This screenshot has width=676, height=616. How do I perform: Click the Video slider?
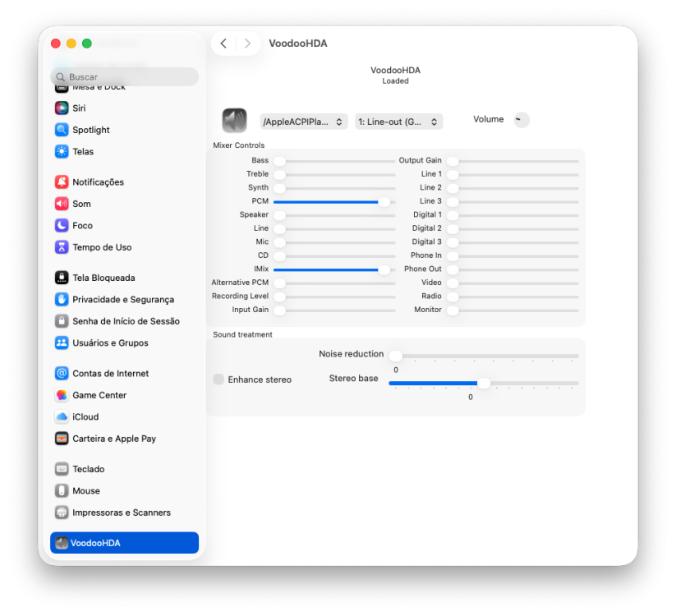513,283
